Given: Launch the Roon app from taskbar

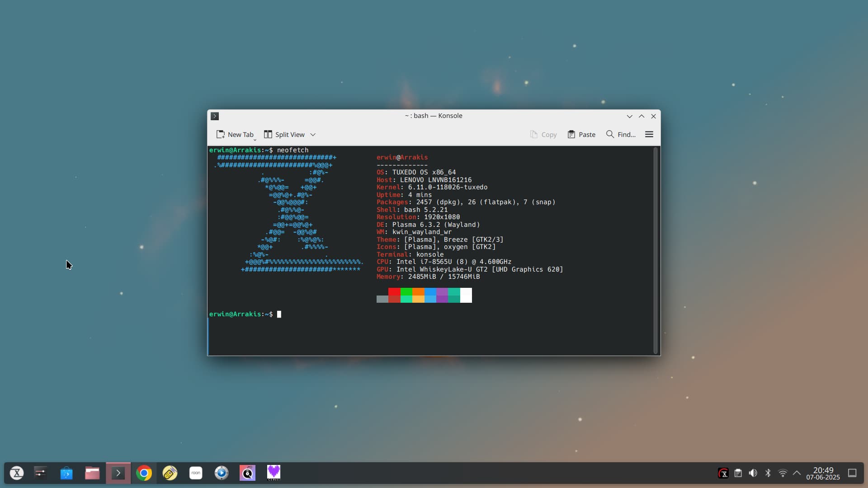Looking at the screenshot, I should pos(196,473).
